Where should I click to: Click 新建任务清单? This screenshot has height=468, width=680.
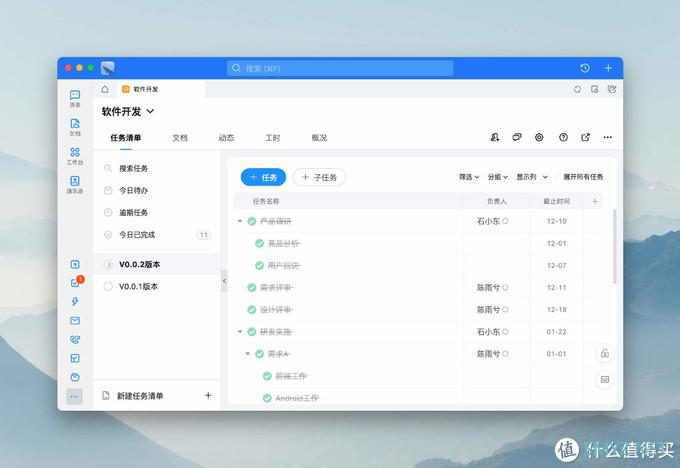[x=140, y=396]
